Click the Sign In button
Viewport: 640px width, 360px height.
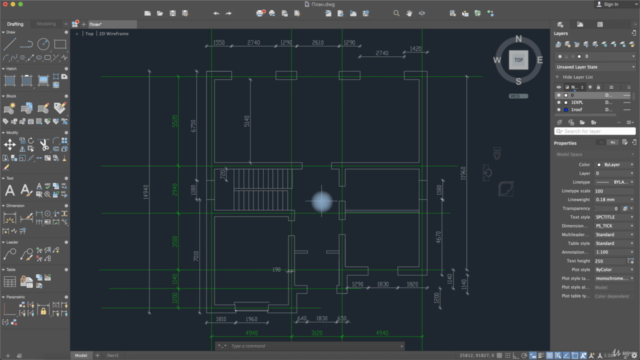tap(608, 4)
